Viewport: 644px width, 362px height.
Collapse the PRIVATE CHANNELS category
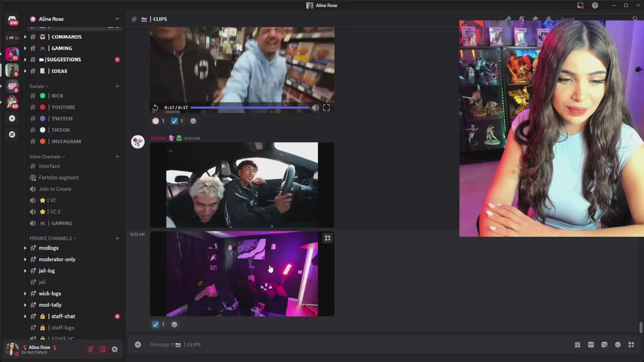(53, 238)
